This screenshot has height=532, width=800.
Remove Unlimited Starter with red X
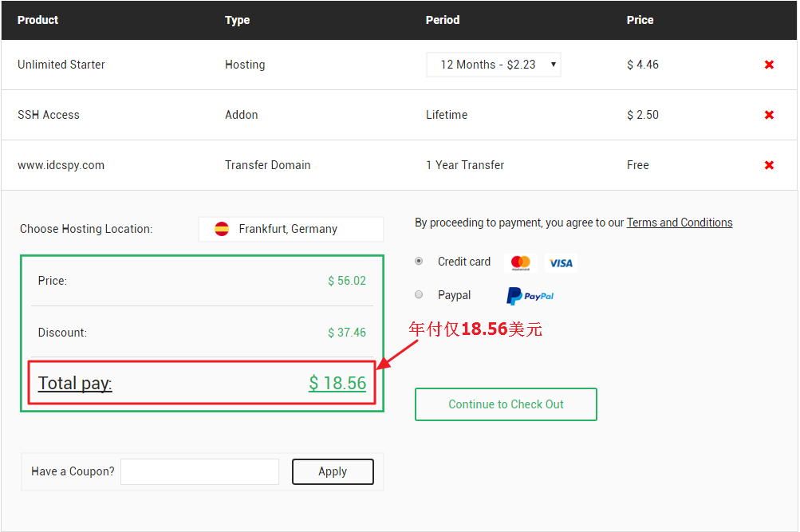(769, 65)
